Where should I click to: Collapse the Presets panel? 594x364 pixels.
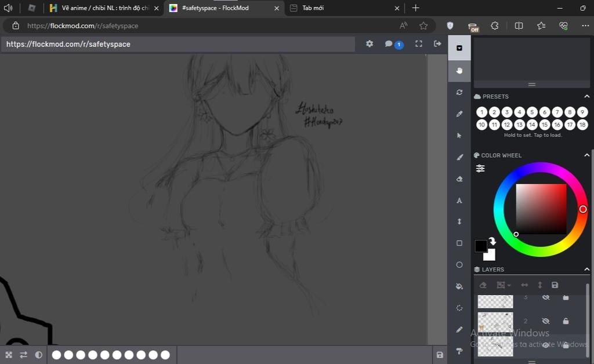coord(587,96)
